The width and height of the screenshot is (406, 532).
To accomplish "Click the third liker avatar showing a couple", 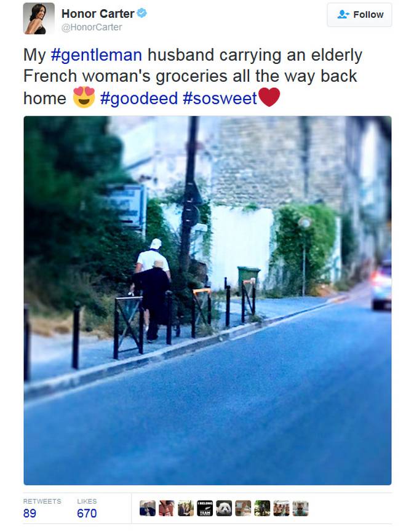I will point(186,508).
